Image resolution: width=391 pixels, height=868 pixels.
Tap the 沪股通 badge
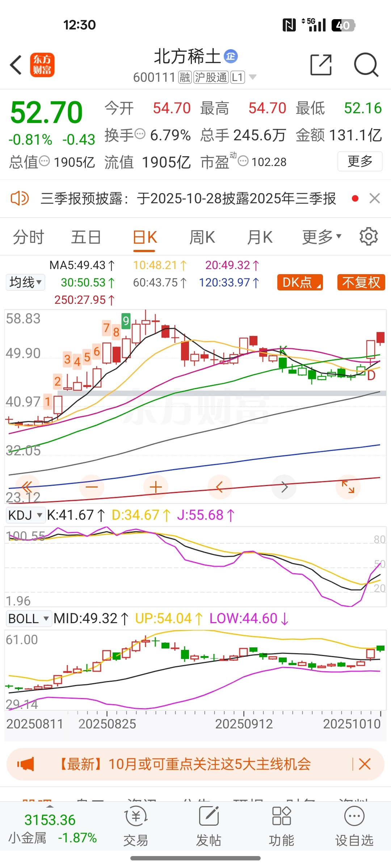(x=211, y=77)
